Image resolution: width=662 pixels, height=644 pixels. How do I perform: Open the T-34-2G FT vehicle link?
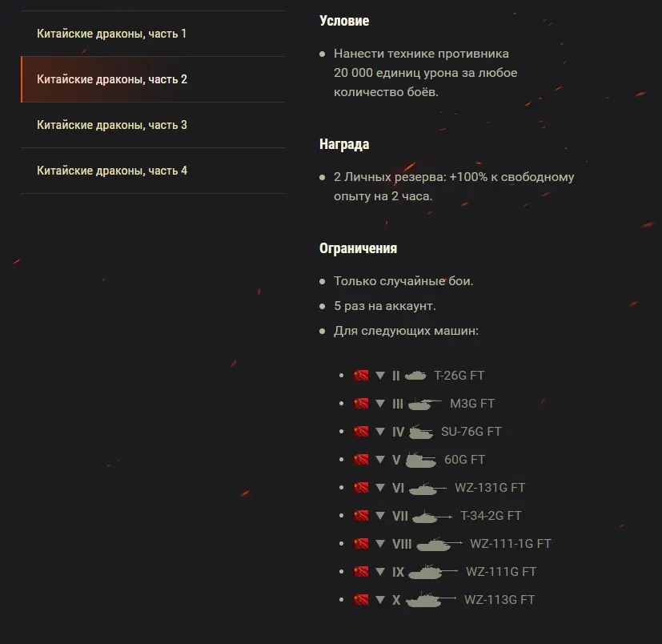coord(491,516)
